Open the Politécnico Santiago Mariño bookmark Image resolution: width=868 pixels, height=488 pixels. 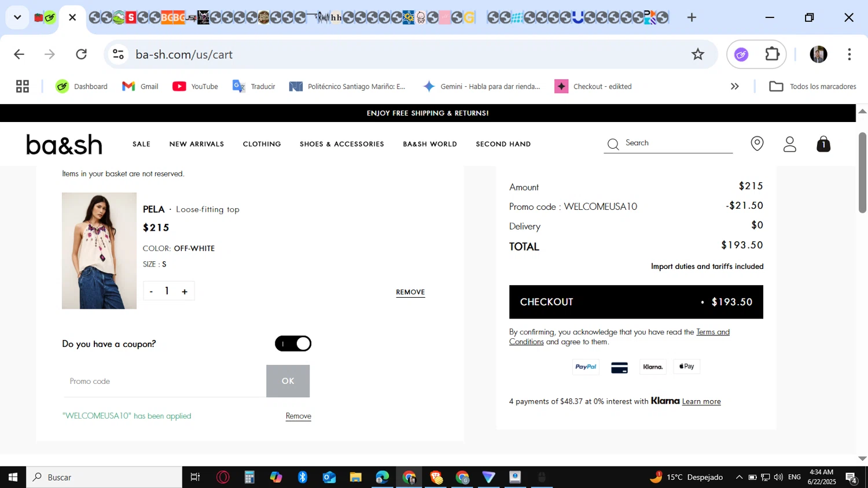pos(347,86)
